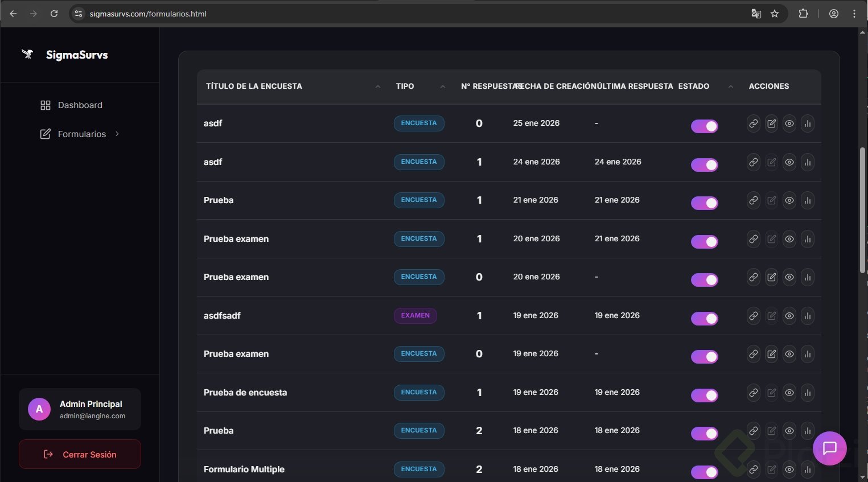
Task: Open the floating chat bubble button
Action: tap(829, 448)
